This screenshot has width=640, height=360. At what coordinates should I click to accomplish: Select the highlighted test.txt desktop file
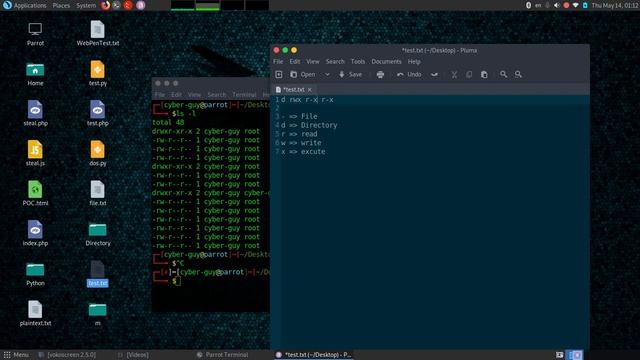pyautogui.click(x=98, y=274)
